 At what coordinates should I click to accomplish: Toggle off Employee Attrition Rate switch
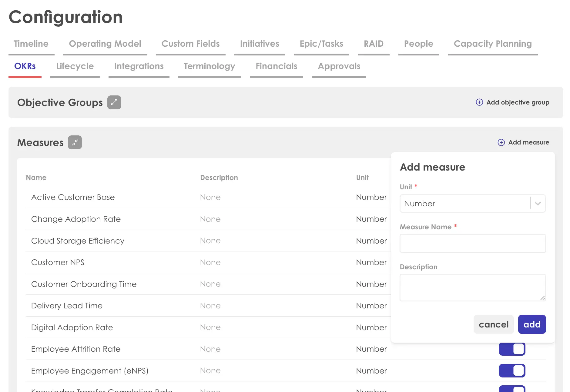click(512, 349)
